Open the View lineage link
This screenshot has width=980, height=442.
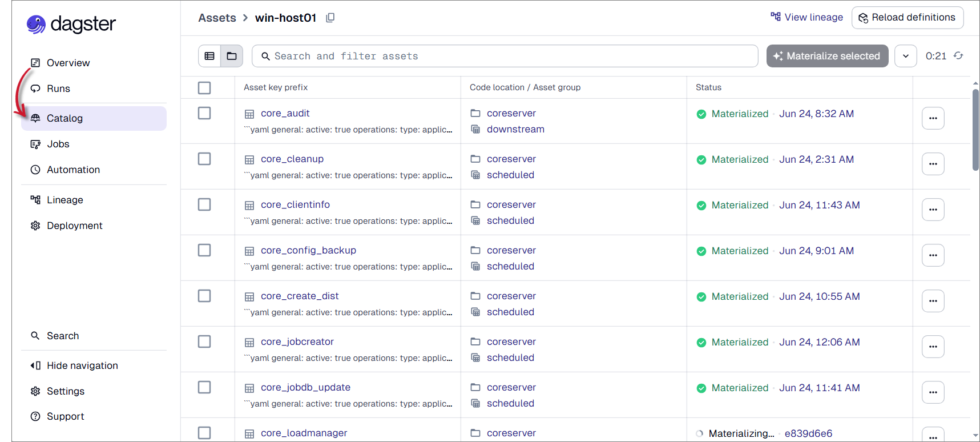[x=806, y=17]
